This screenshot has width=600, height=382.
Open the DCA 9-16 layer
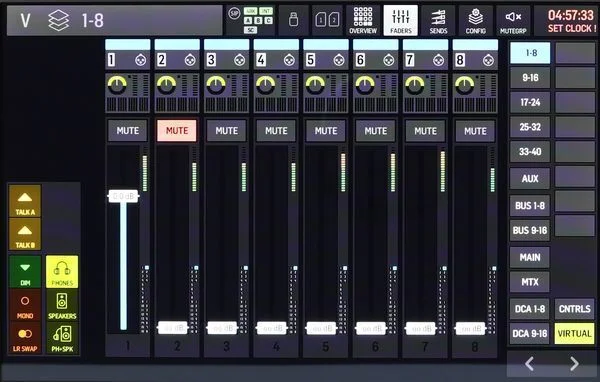[530, 333]
